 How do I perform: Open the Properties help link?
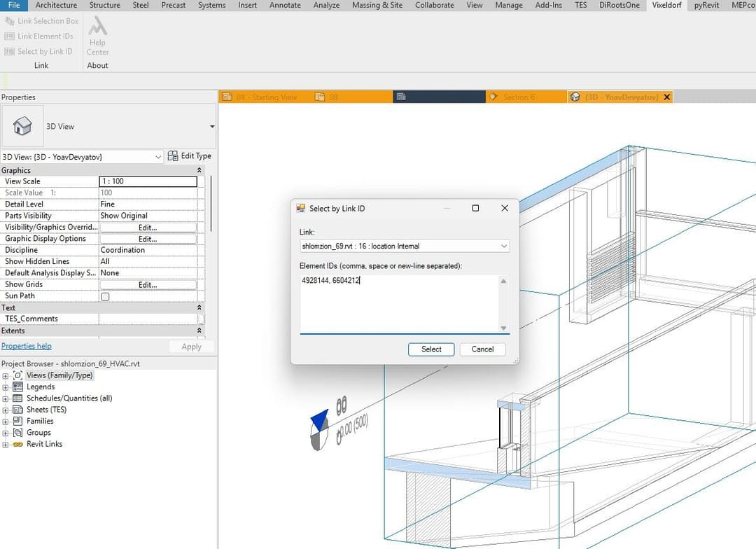click(x=27, y=346)
